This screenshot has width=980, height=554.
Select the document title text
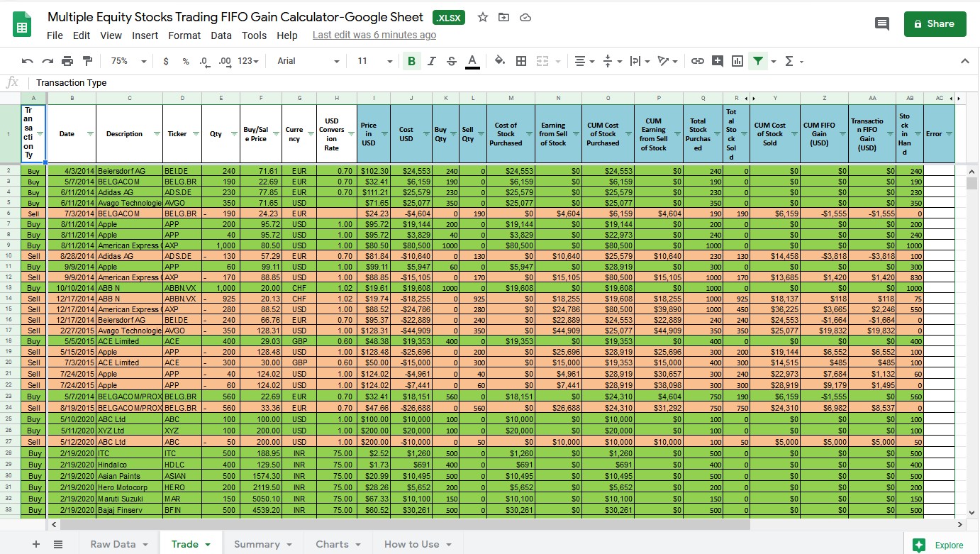pyautogui.click(x=235, y=17)
